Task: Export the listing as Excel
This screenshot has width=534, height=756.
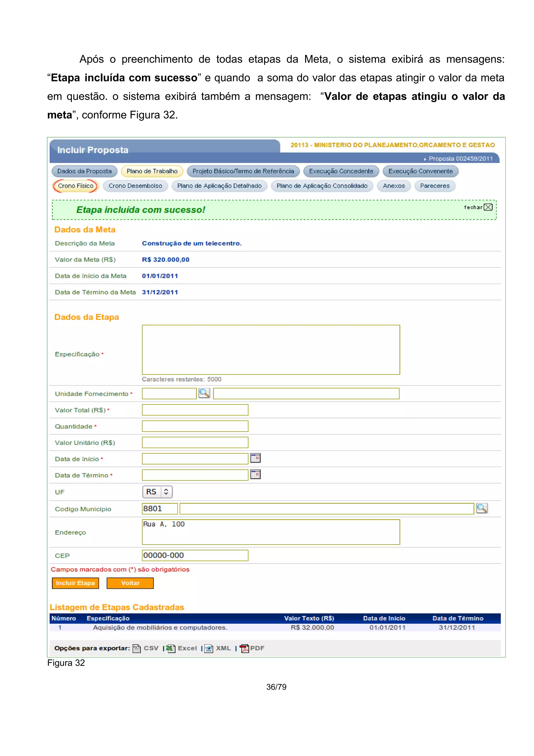Action: pyautogui.click(x=182, y=648)
